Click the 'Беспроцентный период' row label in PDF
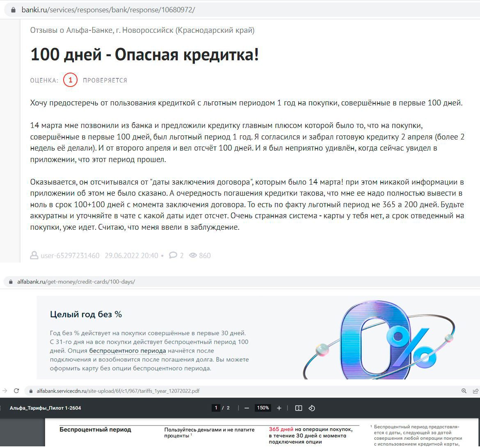The image size is (480, 448). [95, 430]
